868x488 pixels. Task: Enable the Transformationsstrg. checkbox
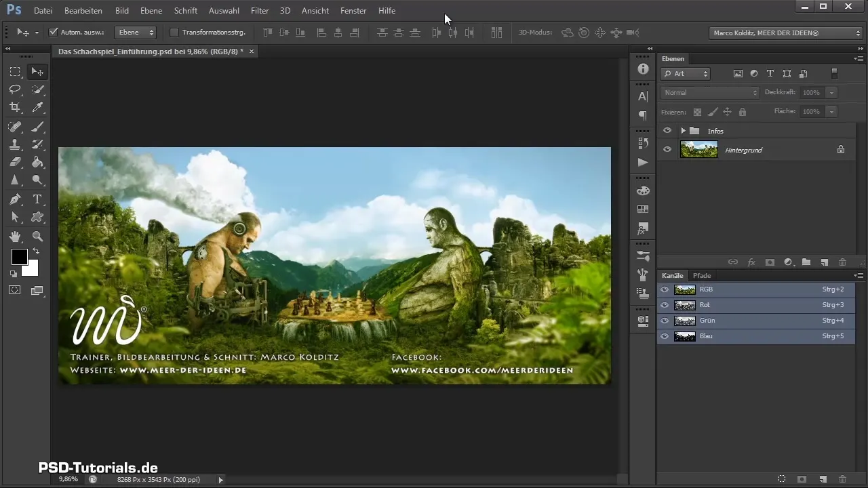(174, 32)
